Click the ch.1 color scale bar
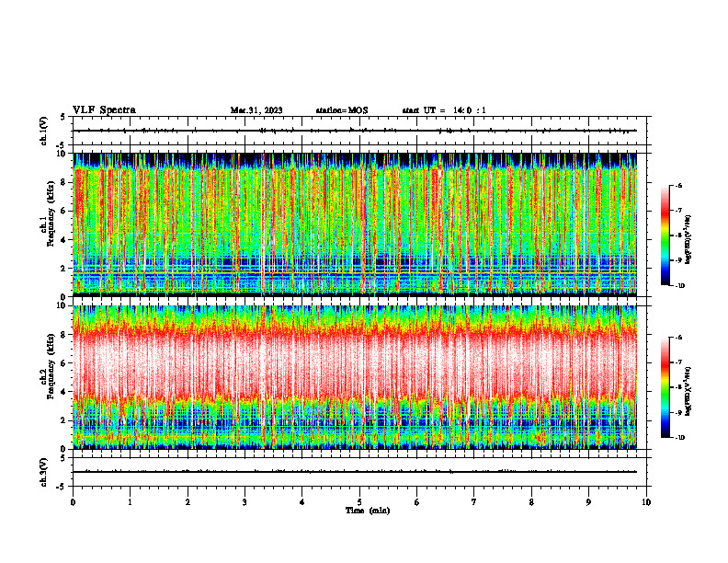 coord(665,236)
